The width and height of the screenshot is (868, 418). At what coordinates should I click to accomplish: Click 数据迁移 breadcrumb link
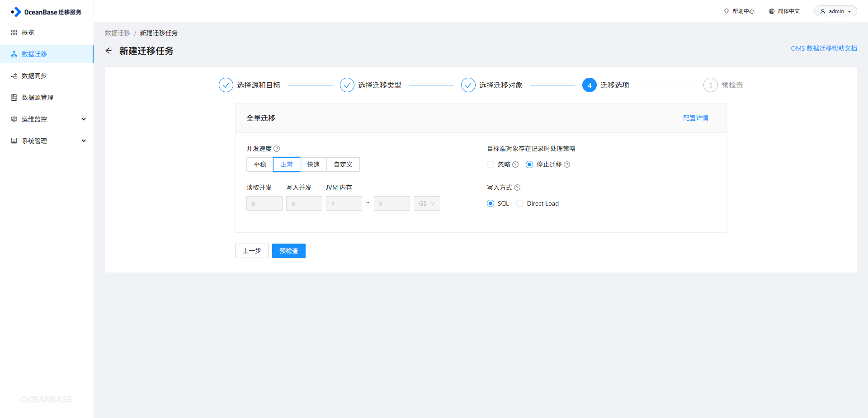point(118,33)
